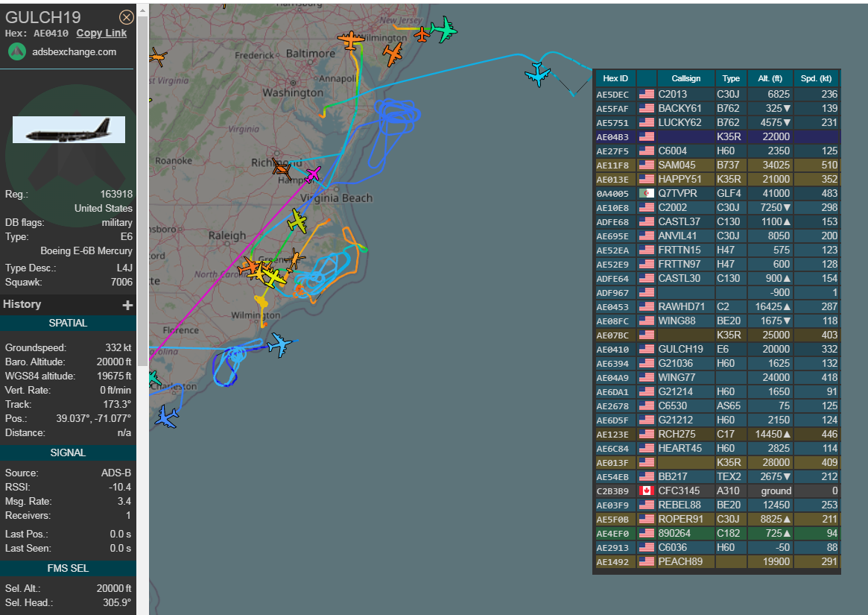Select the PEACH89 row
The width and height of the screenshot is (868, 615).
[x=717, y=562]
